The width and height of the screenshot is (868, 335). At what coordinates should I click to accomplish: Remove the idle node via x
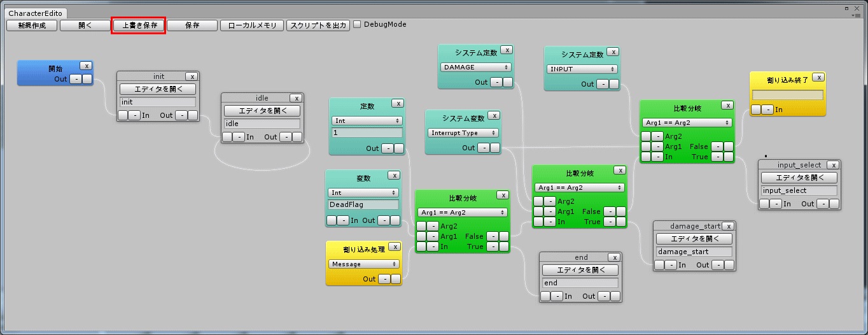(x=296, y=98)
